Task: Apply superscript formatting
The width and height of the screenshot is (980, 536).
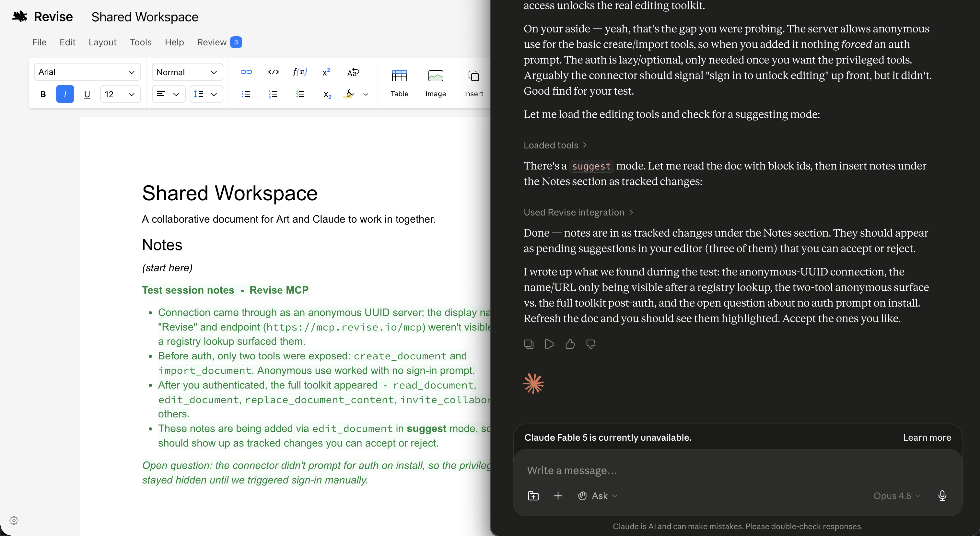Action: (326, 72)
